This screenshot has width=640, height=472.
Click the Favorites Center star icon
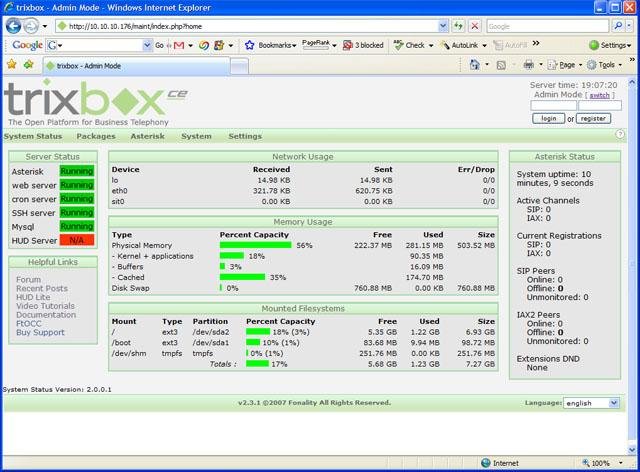pos(12,65)
